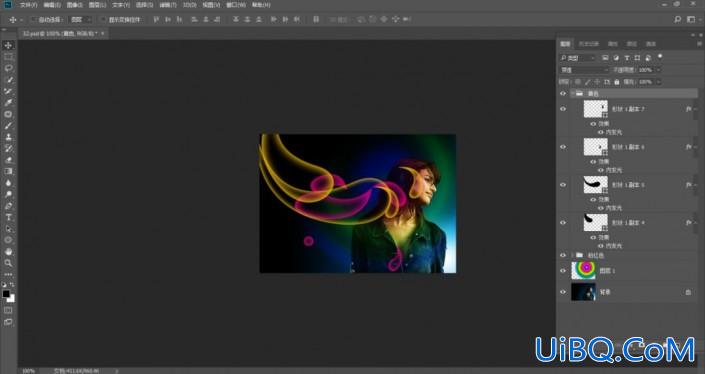The image size is (705, 374).
Task: Select the Eraser tool
Action: click(x=8, y=160)
